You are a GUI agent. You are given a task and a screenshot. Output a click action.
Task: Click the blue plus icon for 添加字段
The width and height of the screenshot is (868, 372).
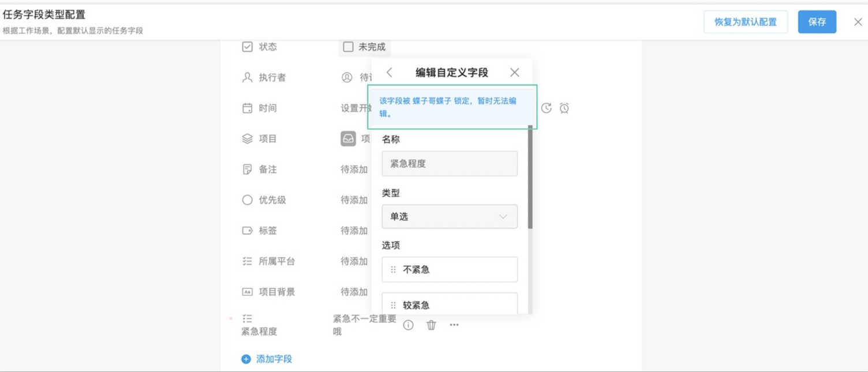[246, 359]
